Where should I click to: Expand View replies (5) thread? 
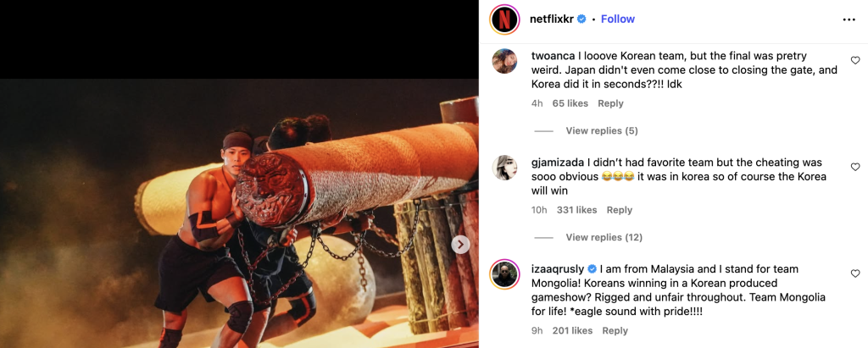coord(601,130)
